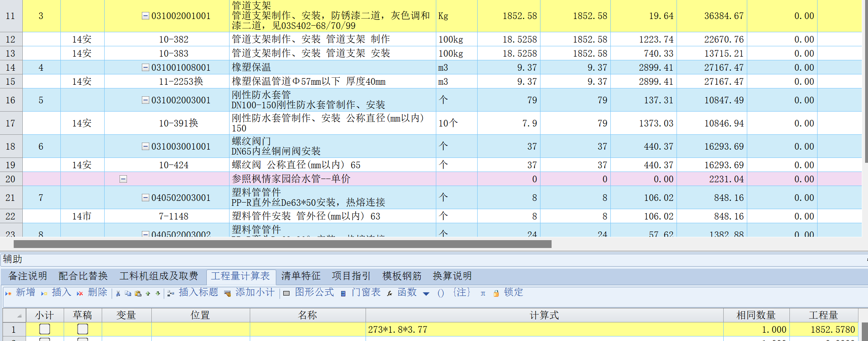Click the copy icon in the calculation toolbar
This screenshot has width=868, height=341.
click(128, 293)
